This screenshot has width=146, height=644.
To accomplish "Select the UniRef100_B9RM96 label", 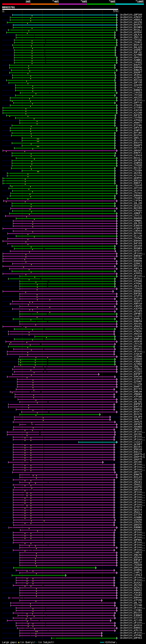I will [x=131, y=67].
